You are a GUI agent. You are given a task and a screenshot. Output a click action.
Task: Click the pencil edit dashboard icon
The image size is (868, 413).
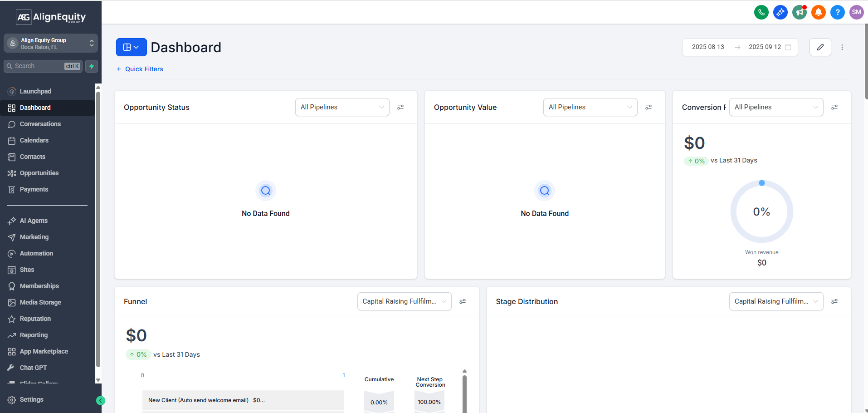coord(820,47)
